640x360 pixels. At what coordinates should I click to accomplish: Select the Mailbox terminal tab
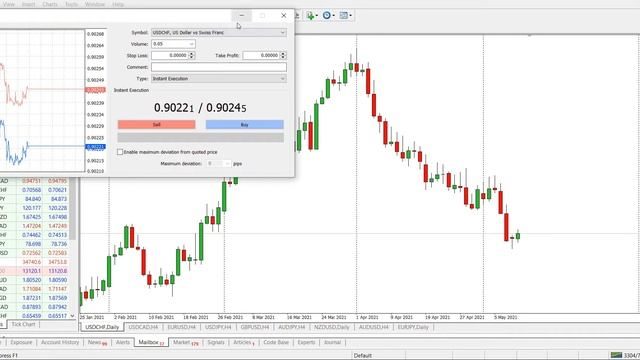(x=151, y=342)
